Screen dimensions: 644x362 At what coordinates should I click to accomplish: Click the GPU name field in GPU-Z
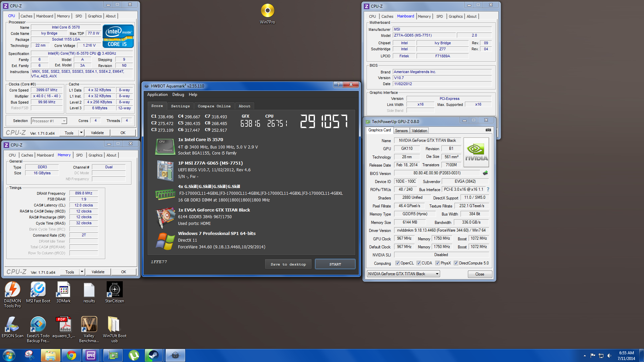click(427, 140)
